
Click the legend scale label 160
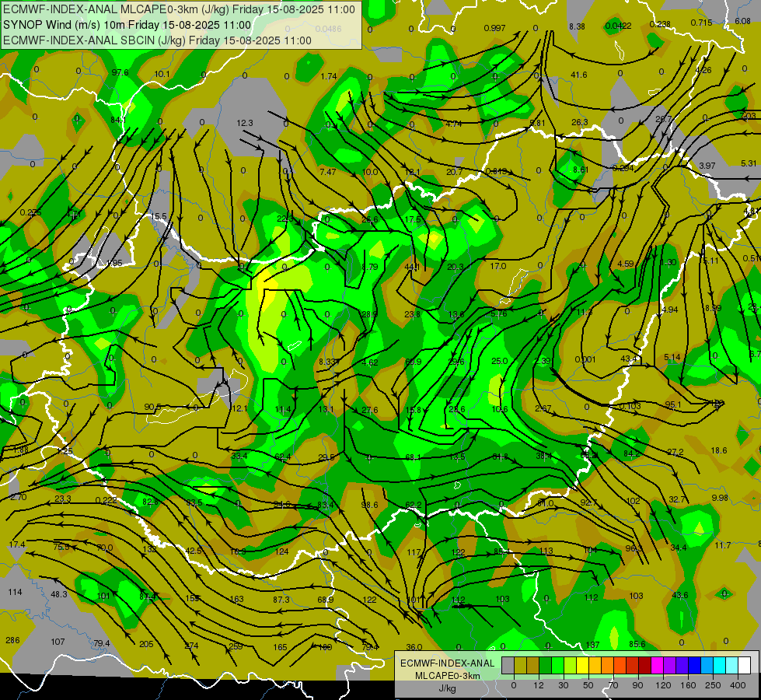[x=688, y=685]
